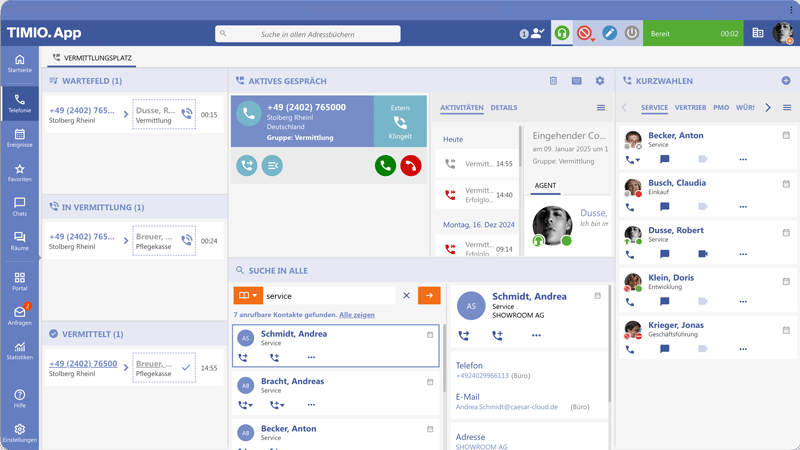800x450 pixels.
Task: Add new Kurzwahlen entry with plus icon
Action: pos(786,81)
